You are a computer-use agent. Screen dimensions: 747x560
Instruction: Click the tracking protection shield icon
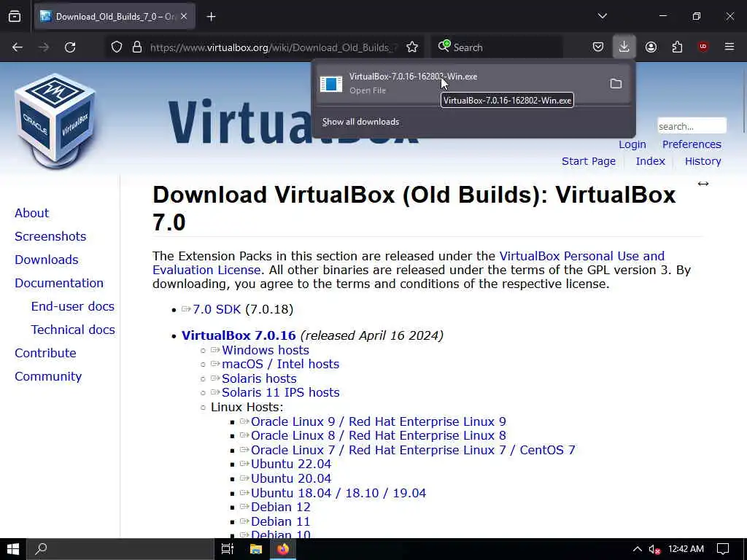[117, 47]
